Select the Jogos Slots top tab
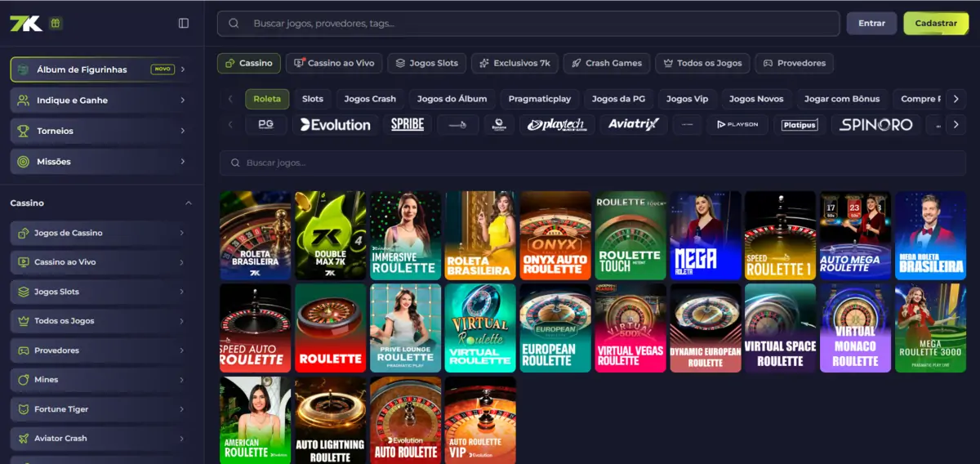 coord(427,63)
